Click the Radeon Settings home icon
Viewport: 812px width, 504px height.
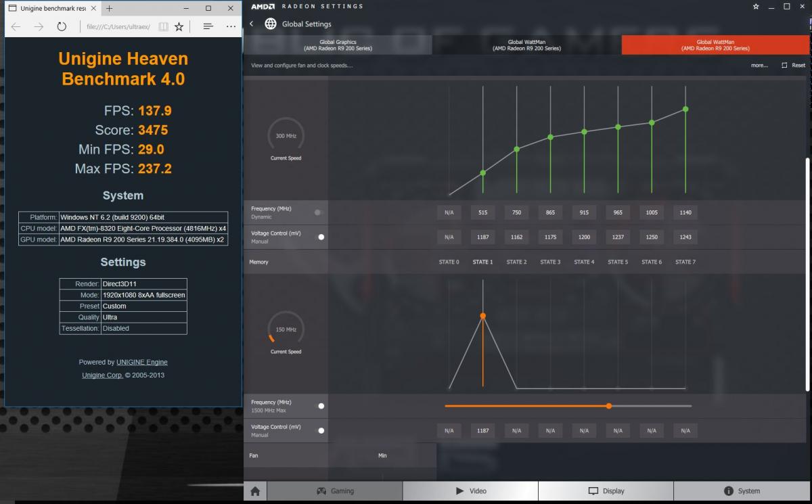[255, 491]
